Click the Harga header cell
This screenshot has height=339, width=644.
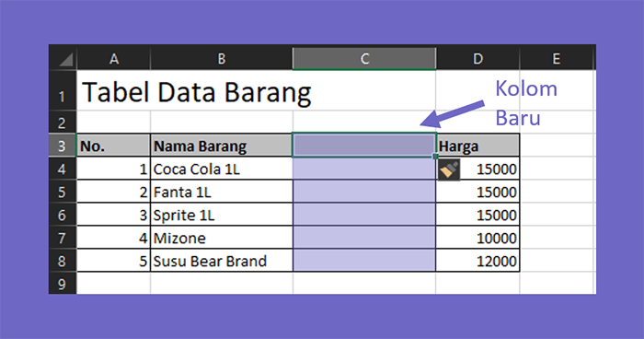pyautogui.click(x=477, y=146)
